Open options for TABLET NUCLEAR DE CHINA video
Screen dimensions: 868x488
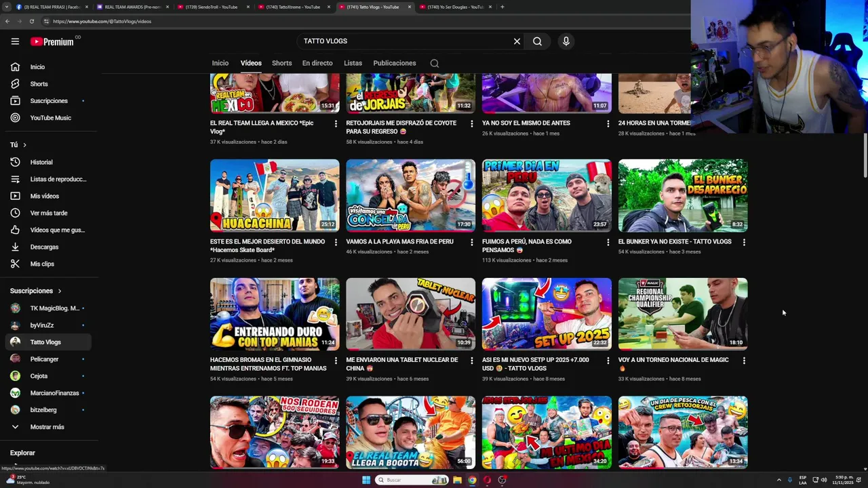coord(472,361)
